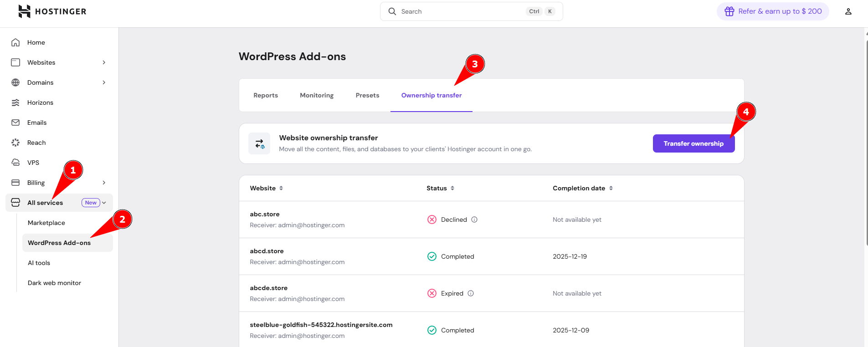Click info icon next to Declined status
868x347 pixels.
click(474, 219)
